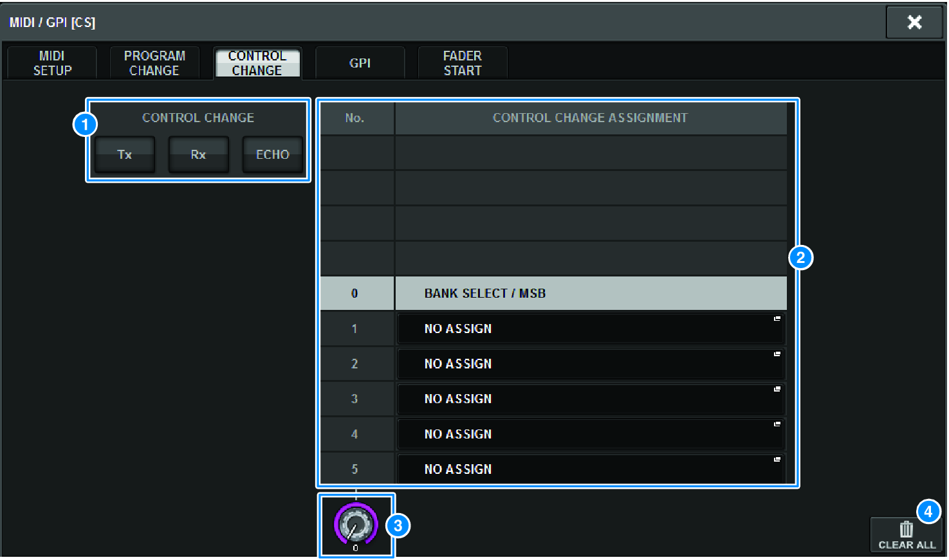The height and width of the screenshot is (560, 949).
Task: Click the trash icon on CLEAR ALL
Action: coord(906,527)
